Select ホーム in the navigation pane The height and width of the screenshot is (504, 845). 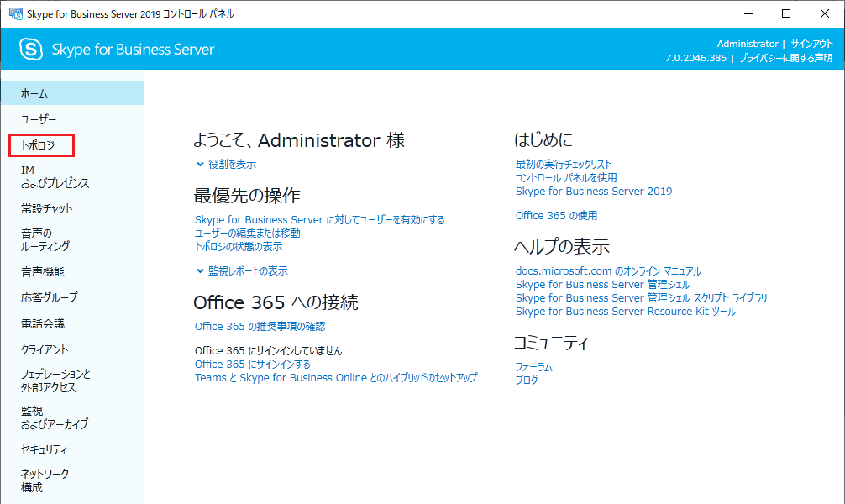point(72,93)
